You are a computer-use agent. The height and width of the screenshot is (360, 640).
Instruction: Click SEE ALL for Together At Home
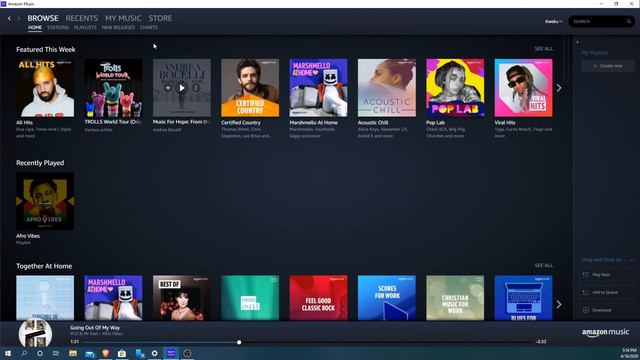pos(544,265)
